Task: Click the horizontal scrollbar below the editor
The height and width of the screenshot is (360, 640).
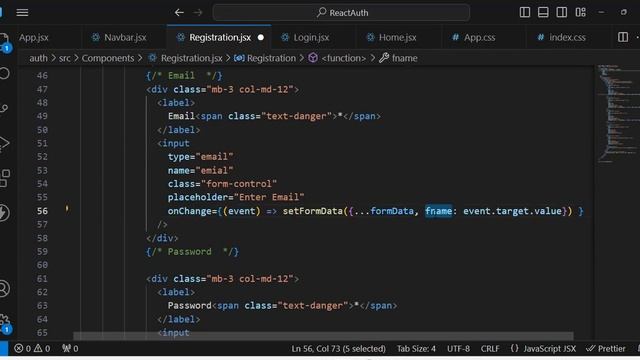Action: point(323,336)
